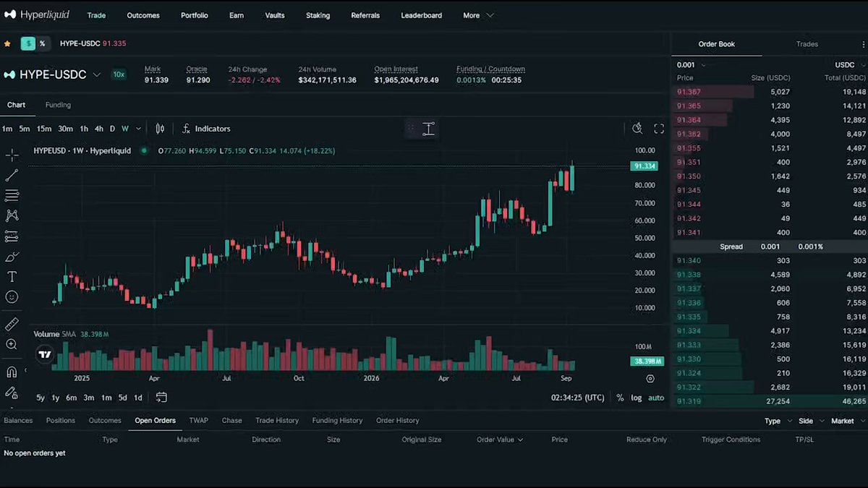Toggle log price scale
This screenshot has height=488, width=868.
click(637, 398)
